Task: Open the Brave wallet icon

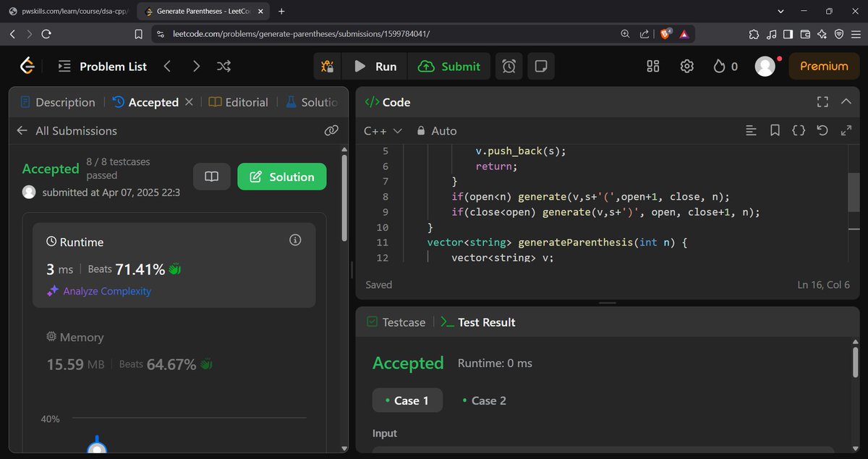Action: [804, 34]
